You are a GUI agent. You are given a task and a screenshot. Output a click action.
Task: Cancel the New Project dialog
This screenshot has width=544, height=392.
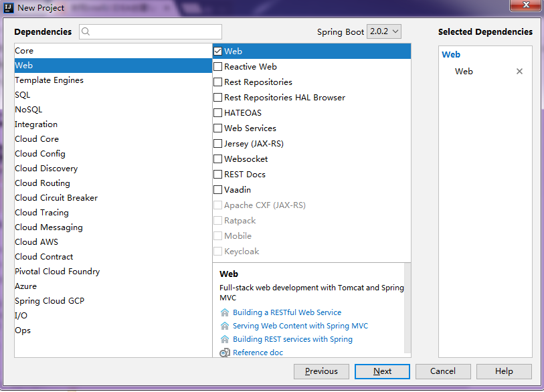tap(443, 371)
